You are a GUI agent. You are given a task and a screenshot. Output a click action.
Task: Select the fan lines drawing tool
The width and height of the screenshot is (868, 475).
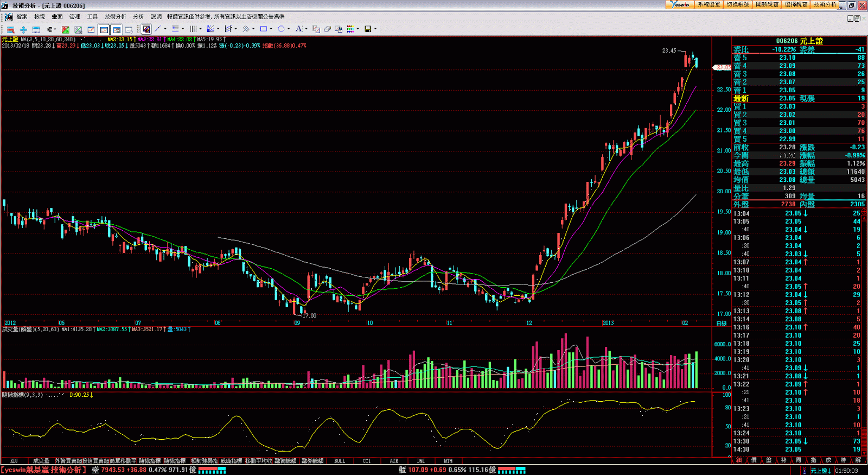click(210, 29)
